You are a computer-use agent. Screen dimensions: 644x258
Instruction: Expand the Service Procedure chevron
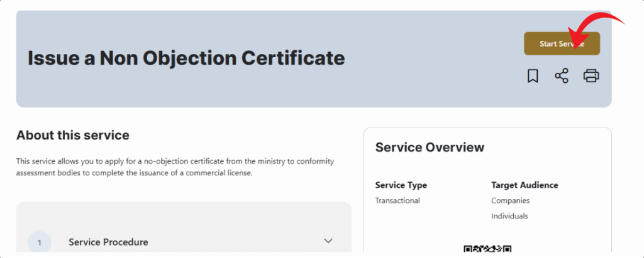328,241
